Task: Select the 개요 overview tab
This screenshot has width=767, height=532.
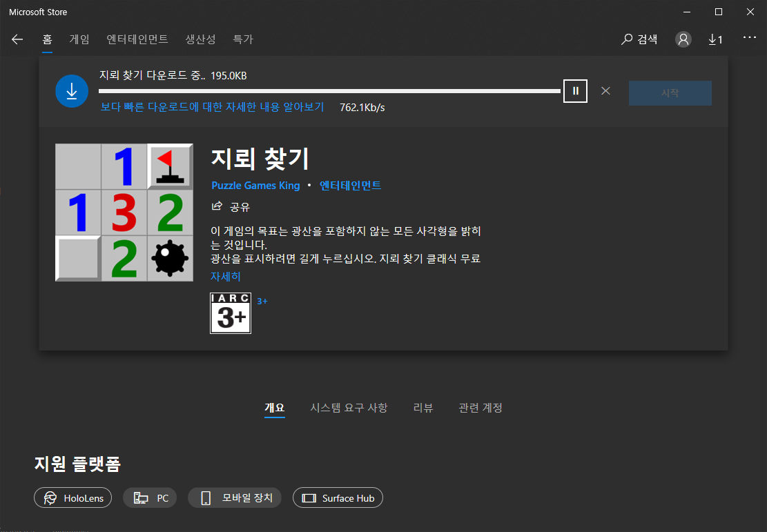Action: tap(274, 407)
